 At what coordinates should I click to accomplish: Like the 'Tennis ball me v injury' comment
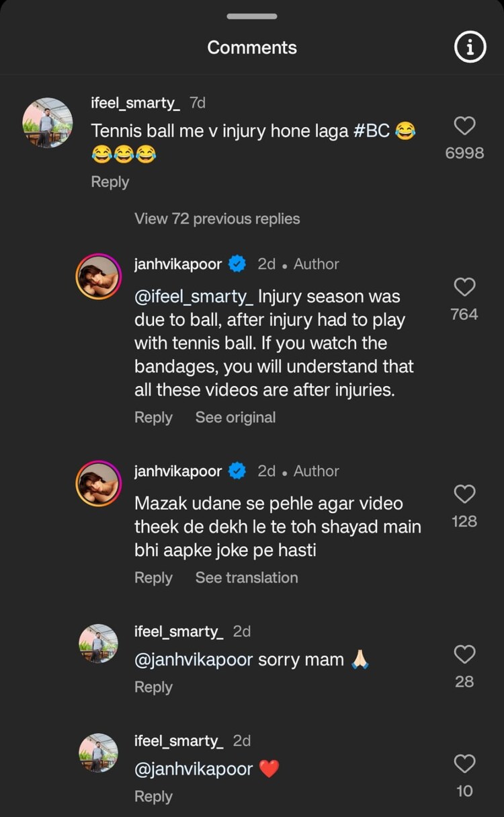(464, 126)
